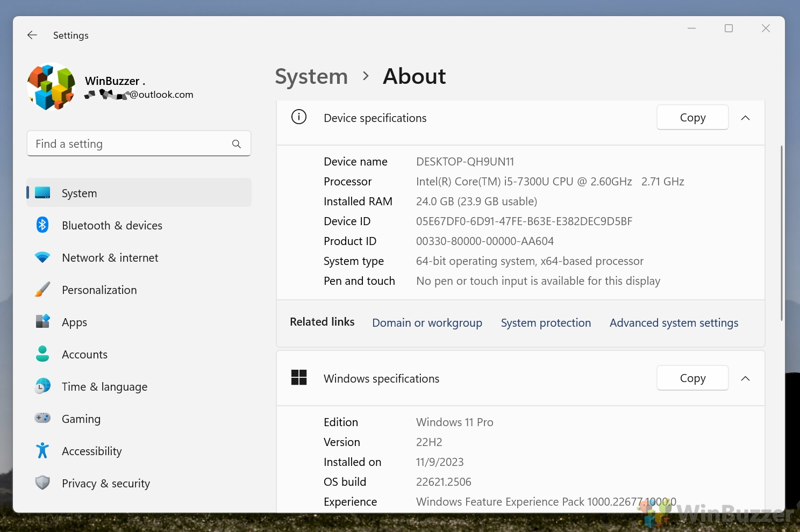Screen dimensions: 800x532
Task: Collapse the Windows specifications section
Action: tap(745, 378)
